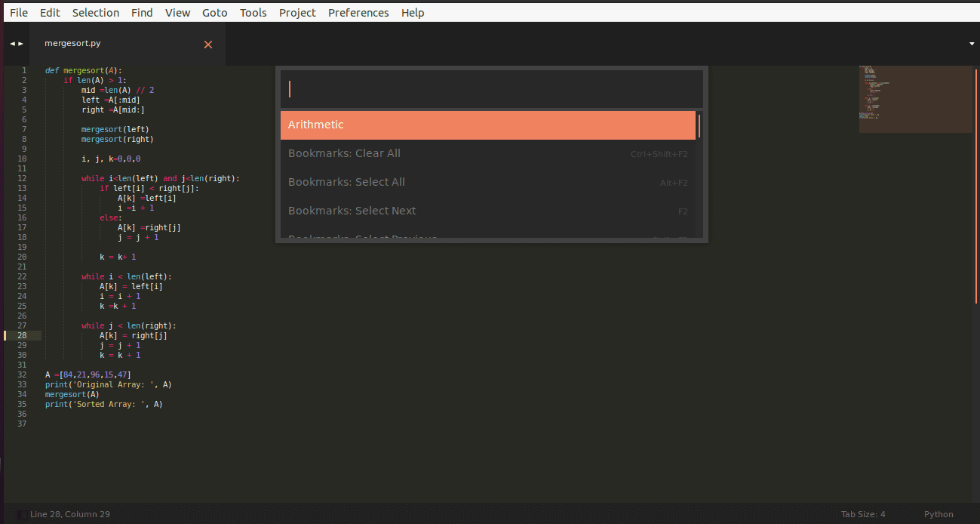This screenshot has width=980, height=524.
Task: Open the tab list dropdown arrow
Action: pyautogui.click(x=972, y=44)
